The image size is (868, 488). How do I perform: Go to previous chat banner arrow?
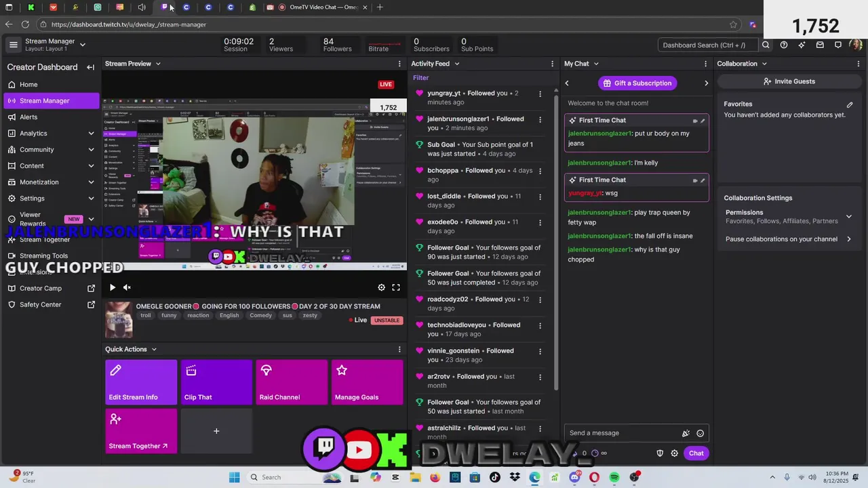click(x=567, y=83)
